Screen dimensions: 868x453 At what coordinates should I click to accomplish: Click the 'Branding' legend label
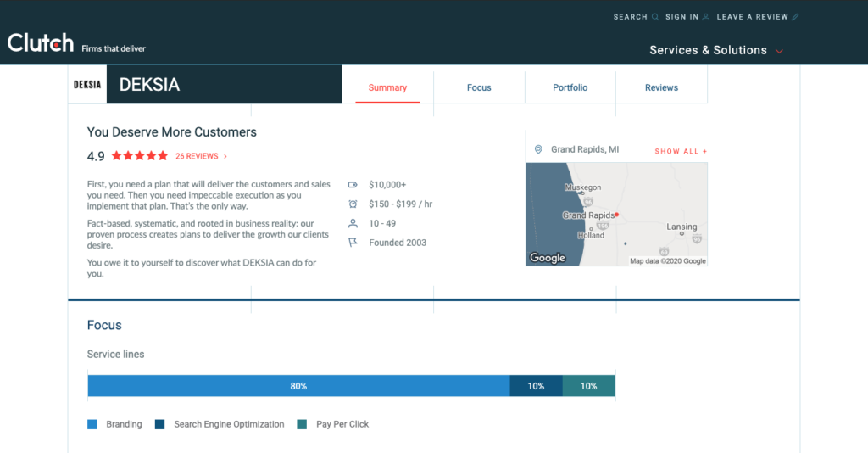(x=124, y=424)
